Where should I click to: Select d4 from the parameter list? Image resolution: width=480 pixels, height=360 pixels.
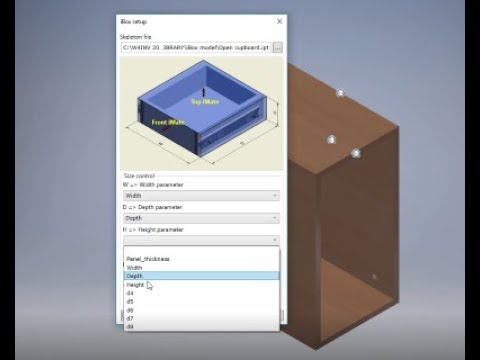point(201,293)
